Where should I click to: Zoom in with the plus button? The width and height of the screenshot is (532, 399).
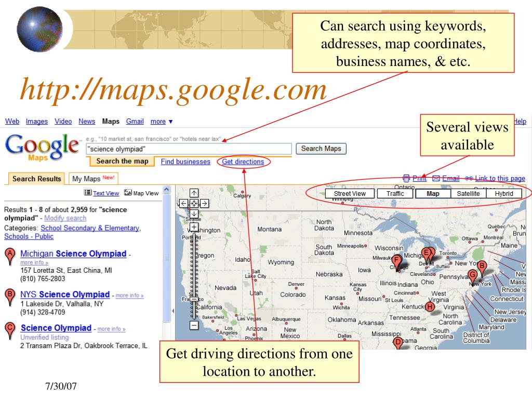click(194, 227)
